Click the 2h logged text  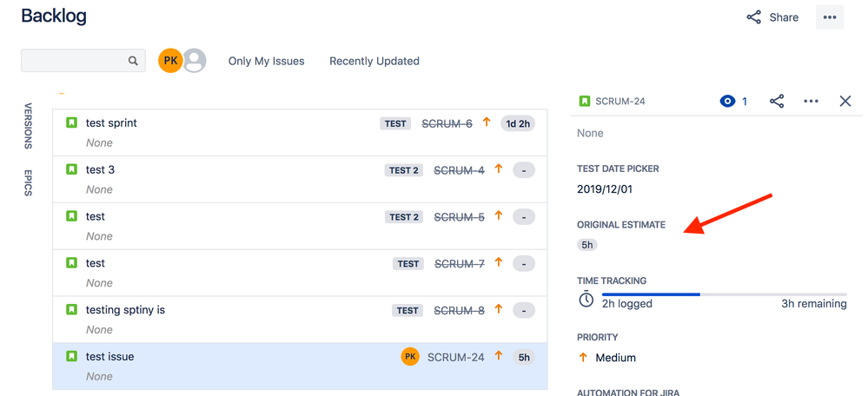tap(626, 304)
